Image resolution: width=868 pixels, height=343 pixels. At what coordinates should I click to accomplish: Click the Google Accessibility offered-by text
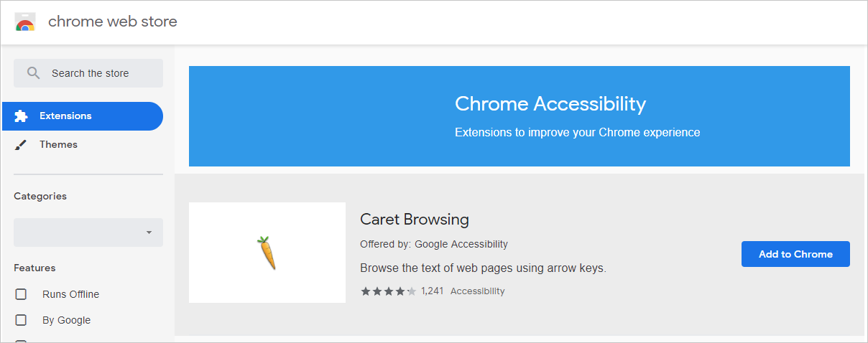click(461, 244)
